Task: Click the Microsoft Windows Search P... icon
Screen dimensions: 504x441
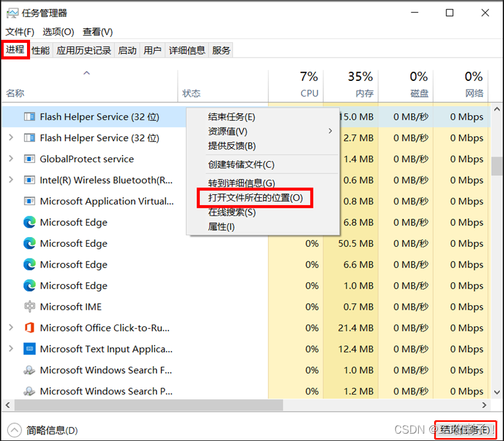Action: pyautogui.click(x=29, y=391)
